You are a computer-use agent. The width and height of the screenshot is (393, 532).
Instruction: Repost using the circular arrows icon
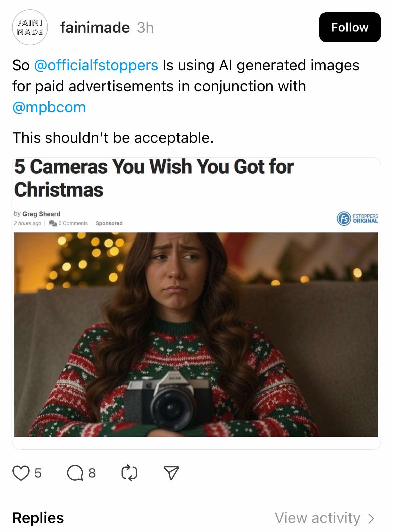(129, 473)
